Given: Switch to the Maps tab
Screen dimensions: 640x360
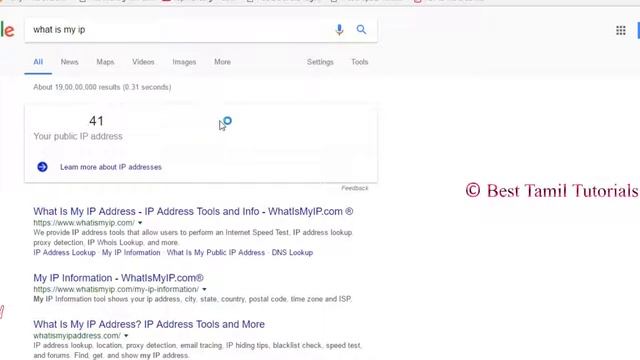Looking at the screenshot, I should pos(105,62).
